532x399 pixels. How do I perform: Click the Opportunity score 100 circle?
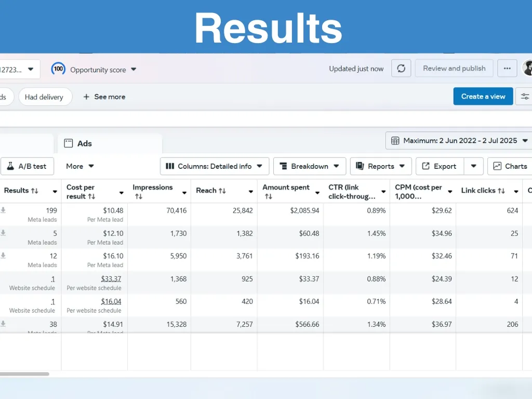click(59, 69)
